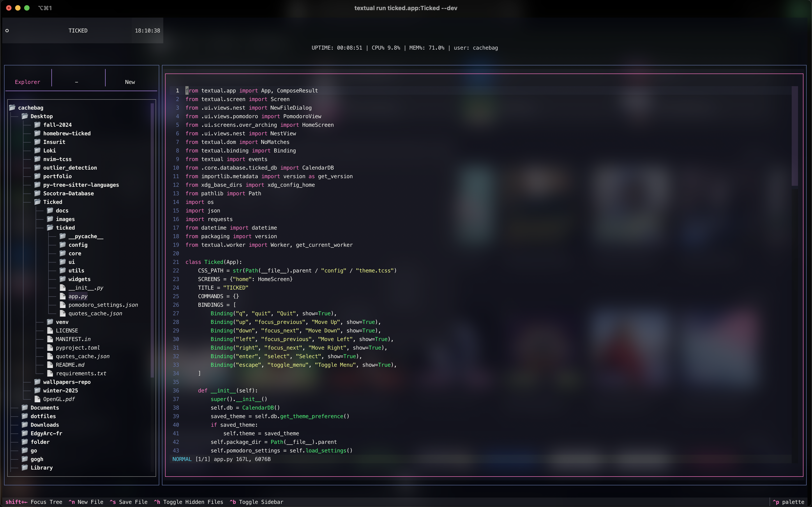The height and width of the screenshot is (507, 812).
Task: Click line 36 def __init__ in editor
Action: [228, 391]
